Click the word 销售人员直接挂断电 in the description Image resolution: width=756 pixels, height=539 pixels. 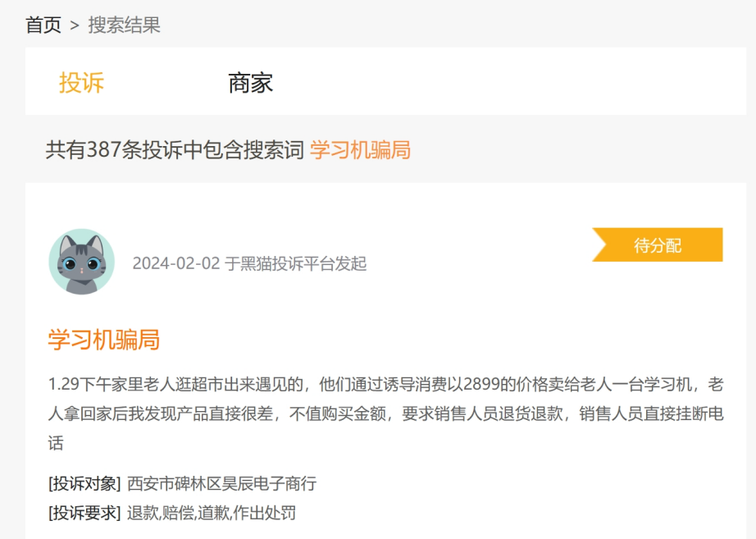click(x=652, y=413)
